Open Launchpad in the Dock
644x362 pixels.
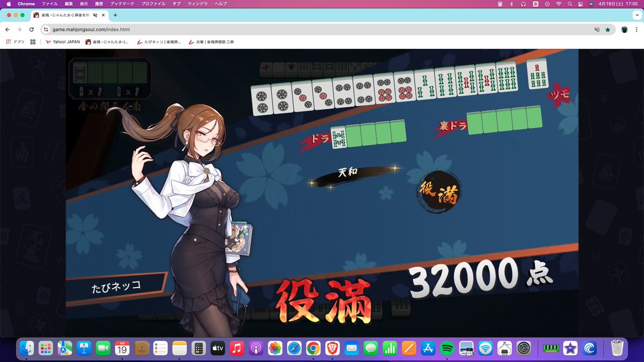tap(46, 349)
